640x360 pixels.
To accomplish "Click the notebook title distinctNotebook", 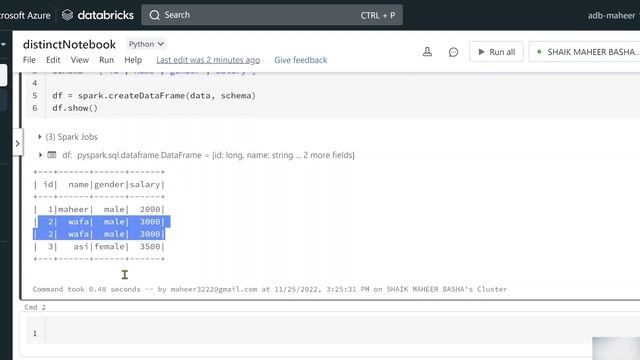I will click(x=69, y=44).
